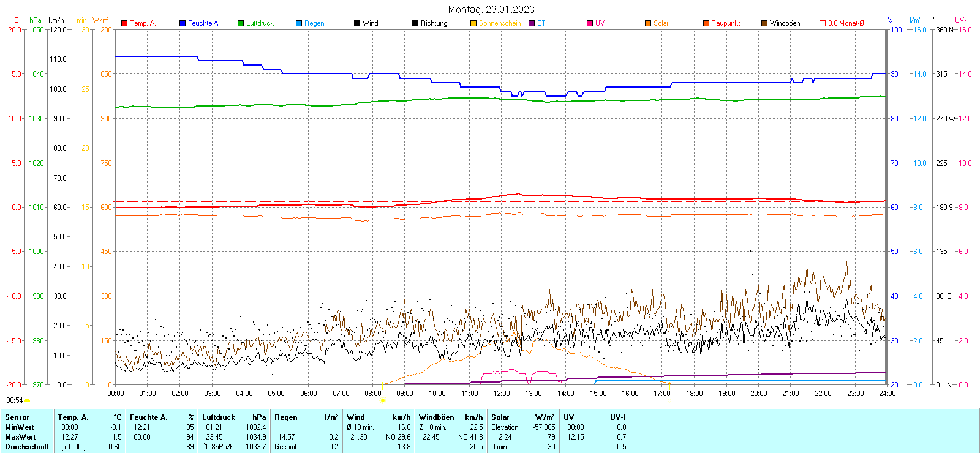This screenshot has width=980, height=453.
Task: Click the sunset marker near 17:00
Action: [x=669, y=400]
